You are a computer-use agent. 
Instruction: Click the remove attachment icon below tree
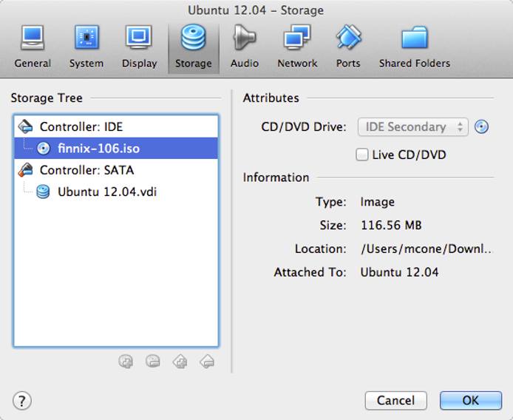click(153, 362)
